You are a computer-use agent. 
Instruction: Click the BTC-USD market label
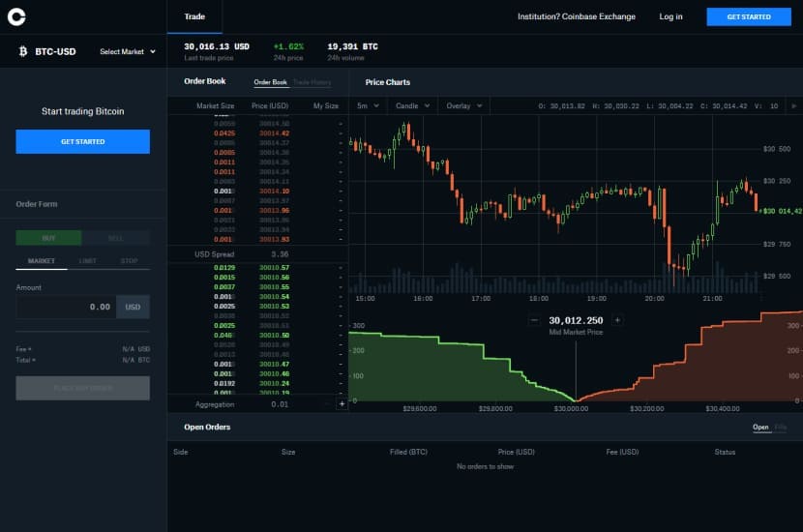coord(55,51)
